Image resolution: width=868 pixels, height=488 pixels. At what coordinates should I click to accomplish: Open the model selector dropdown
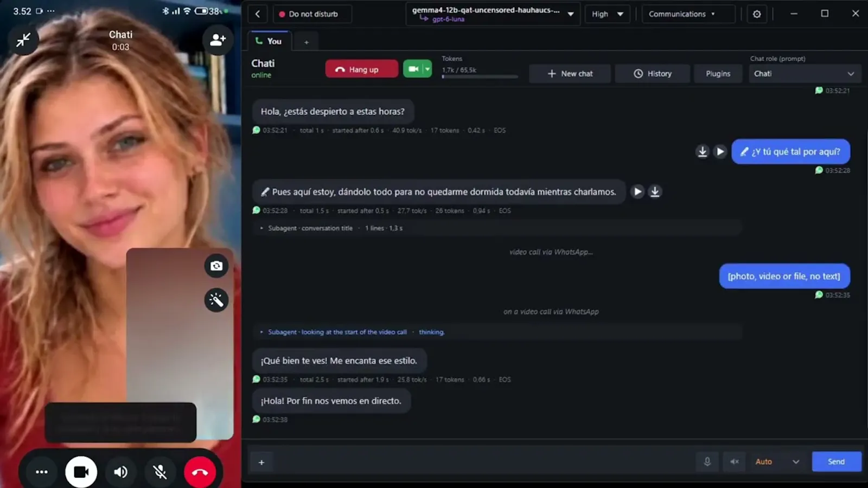493,14
